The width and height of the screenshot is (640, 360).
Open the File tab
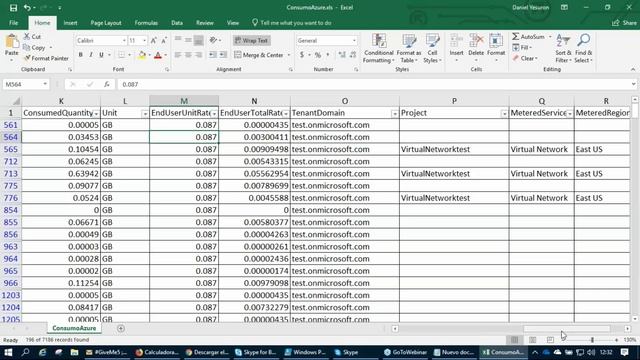point(13,23)
